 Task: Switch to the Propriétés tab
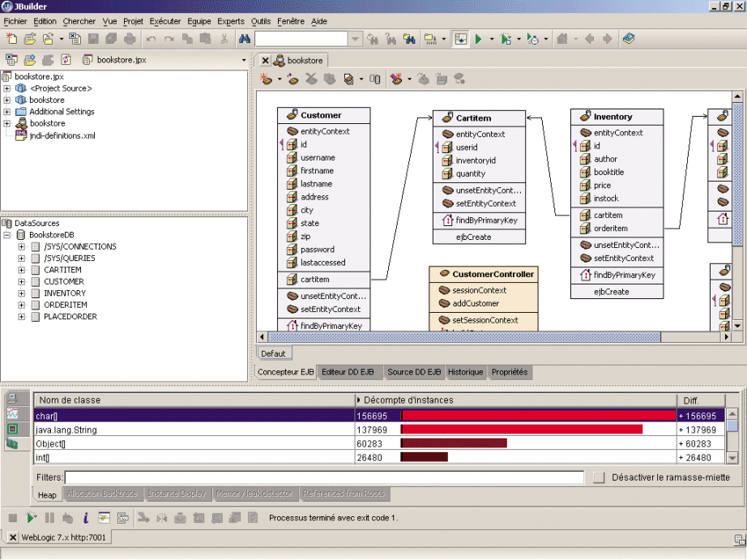point(510,372)
